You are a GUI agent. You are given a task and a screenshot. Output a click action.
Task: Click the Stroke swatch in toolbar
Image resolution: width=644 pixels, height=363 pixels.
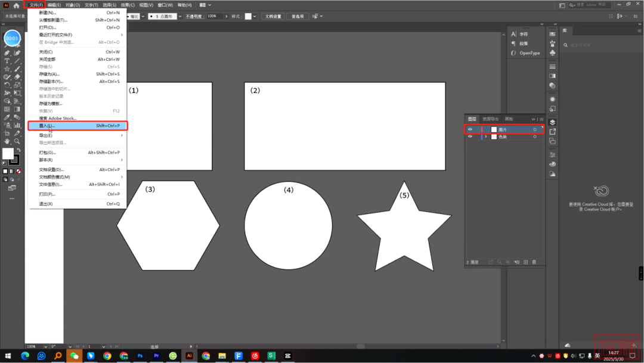15,160
